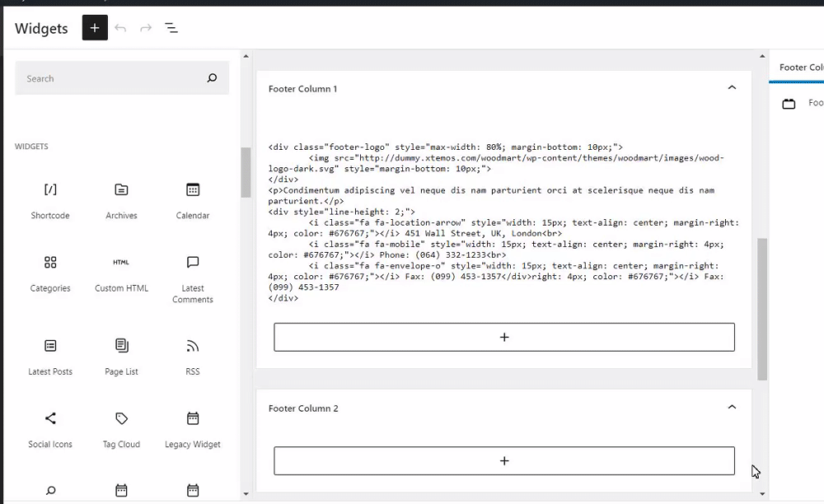Click the editor scroll down arrow
This screenshot has height=504, width=824.
click(762, 494)
